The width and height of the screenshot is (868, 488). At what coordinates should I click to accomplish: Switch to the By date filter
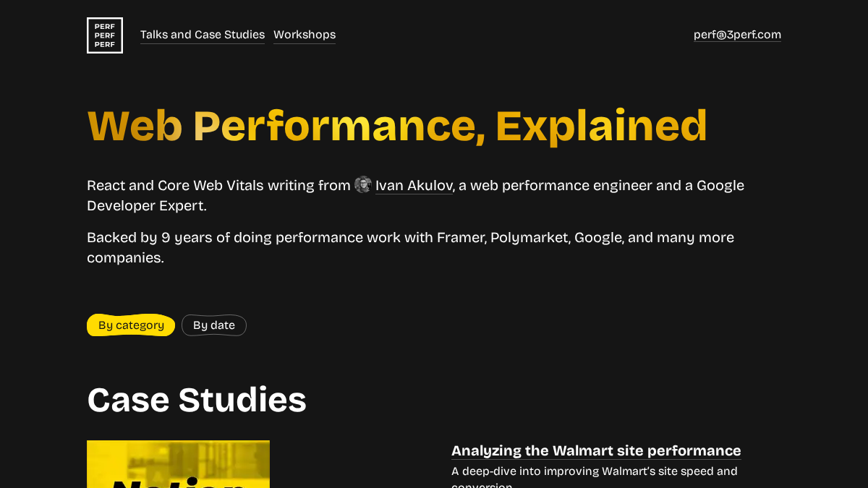214,325
